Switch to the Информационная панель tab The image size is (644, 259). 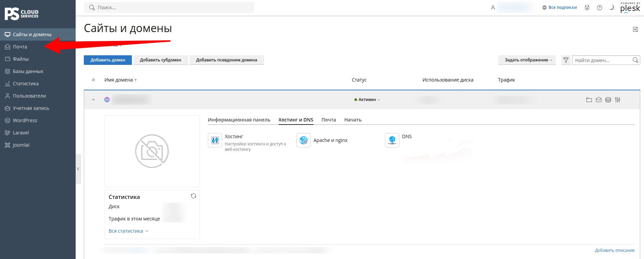click(x=239, y=120)
